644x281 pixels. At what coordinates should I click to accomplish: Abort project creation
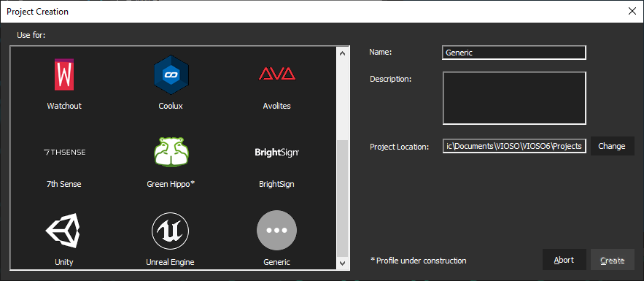564,260
